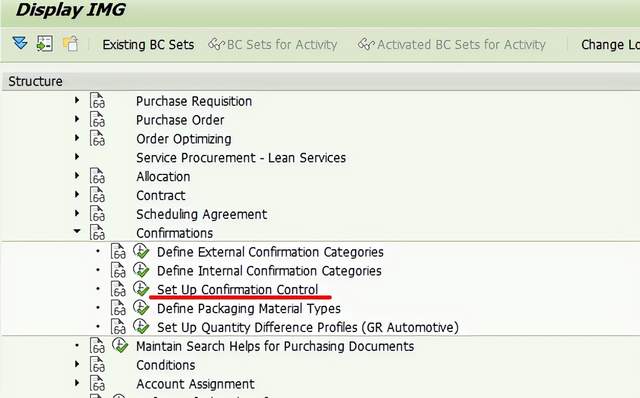The height and width of the screenshot is (398, 640).
Task: Execute activity for Set Up Quantity Difference Profiles
Action: pos(141,327)
